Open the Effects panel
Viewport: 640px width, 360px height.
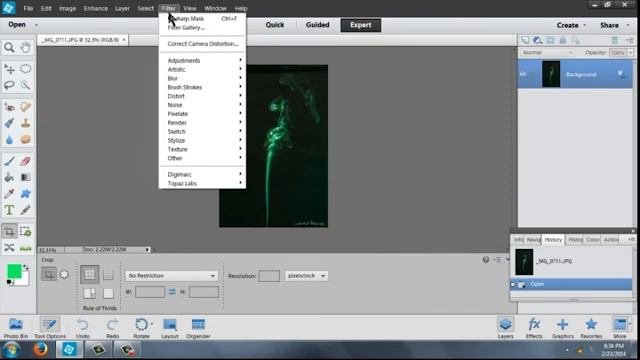[x=534, y=328]
